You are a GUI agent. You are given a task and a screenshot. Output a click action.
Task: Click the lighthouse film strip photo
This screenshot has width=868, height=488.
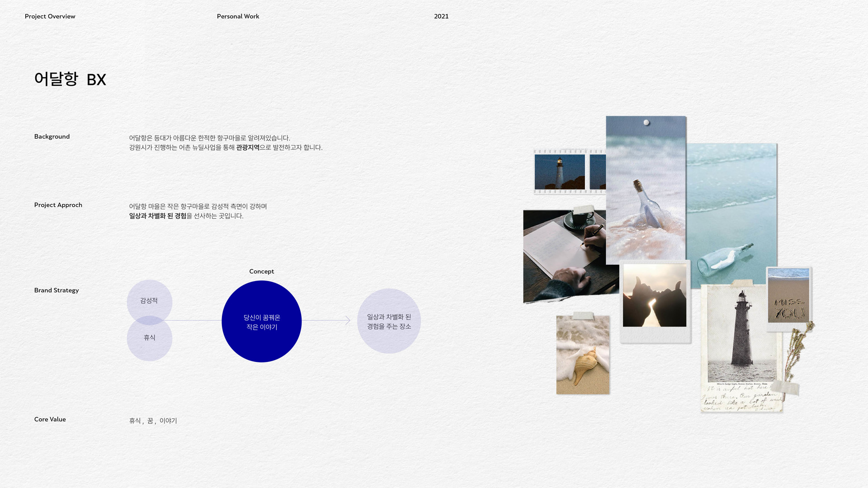pyautogui.click(x=560, y=172)
